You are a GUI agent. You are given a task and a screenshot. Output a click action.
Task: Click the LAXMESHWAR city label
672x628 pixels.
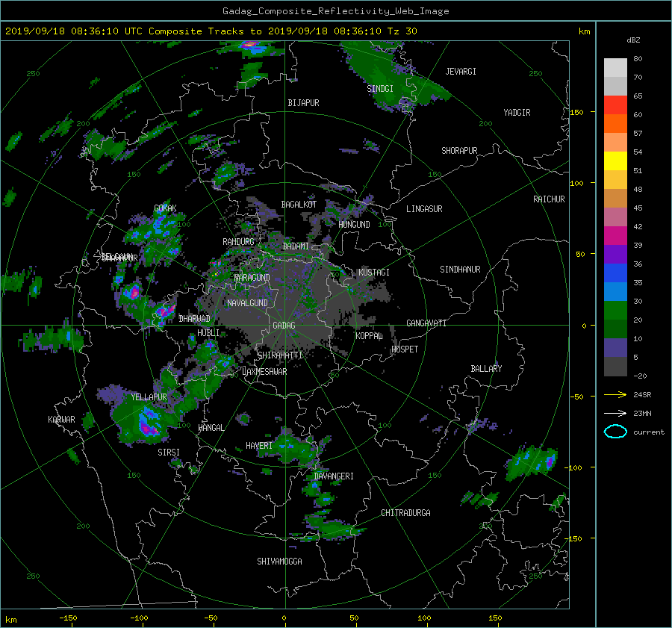coord(265,372)
